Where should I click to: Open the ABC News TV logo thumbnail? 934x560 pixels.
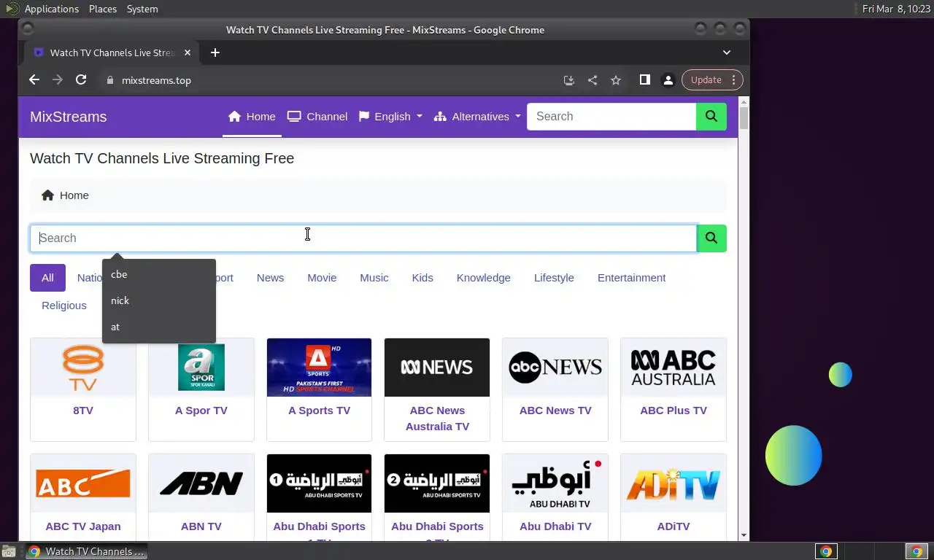coord(555,367)
